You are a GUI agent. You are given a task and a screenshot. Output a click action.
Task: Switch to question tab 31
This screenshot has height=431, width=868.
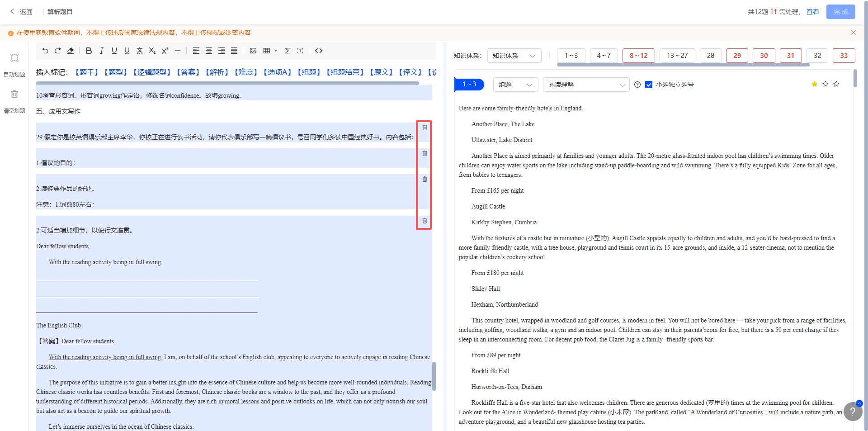click(791, 56)
